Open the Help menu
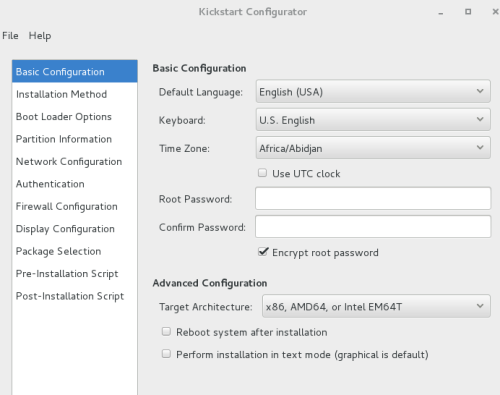Image resolution: width=500 pixels, height=395 pixels. (40, 36)
